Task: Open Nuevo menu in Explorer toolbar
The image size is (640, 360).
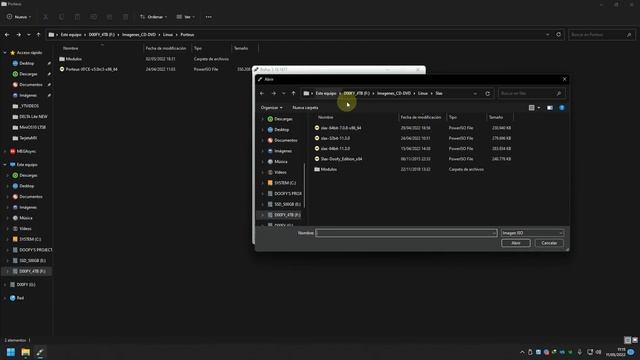Action: click(19, 17)
